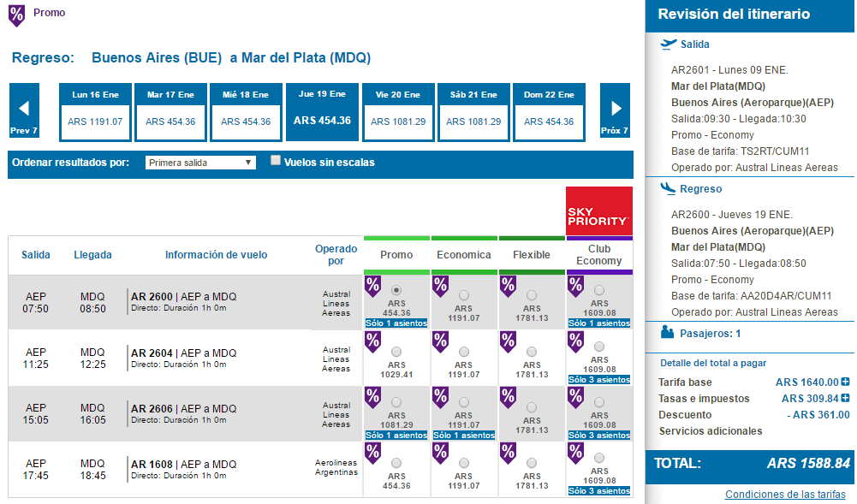The image size is (857, 504).
Task: Click promo badge for AR 1608 Promo fare
Action: pyautogui.click(x=372, y=454)
